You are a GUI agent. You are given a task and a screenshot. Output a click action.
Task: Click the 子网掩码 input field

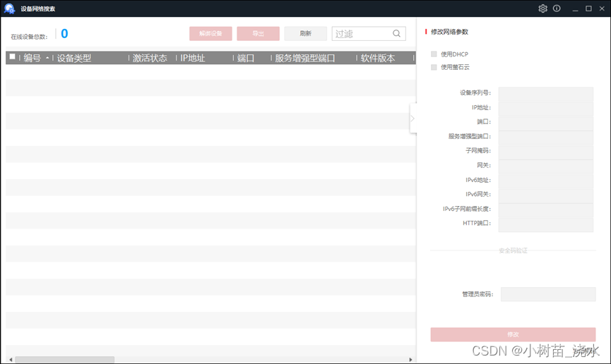click(545, 152)
